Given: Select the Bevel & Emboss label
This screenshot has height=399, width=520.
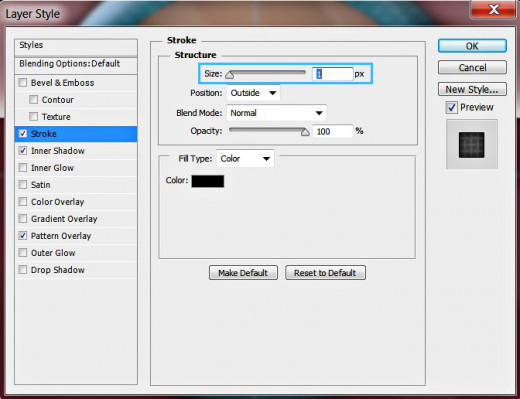Looking at the screenshot, I should click(62, 83).
